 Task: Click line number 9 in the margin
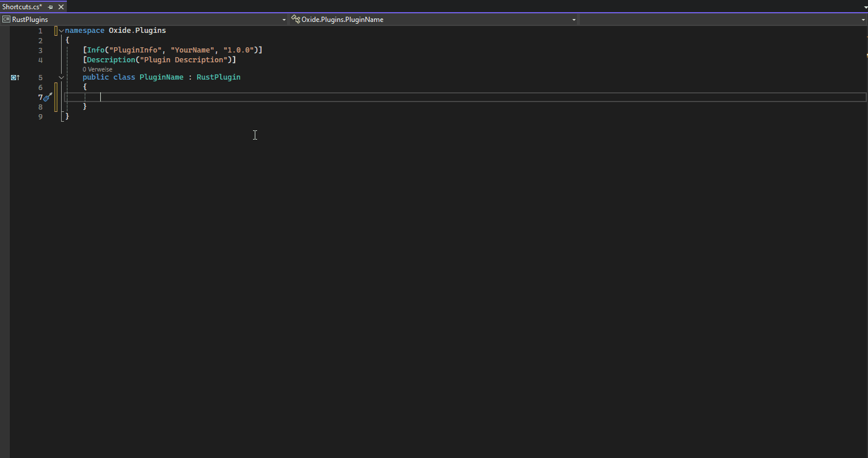40,117
